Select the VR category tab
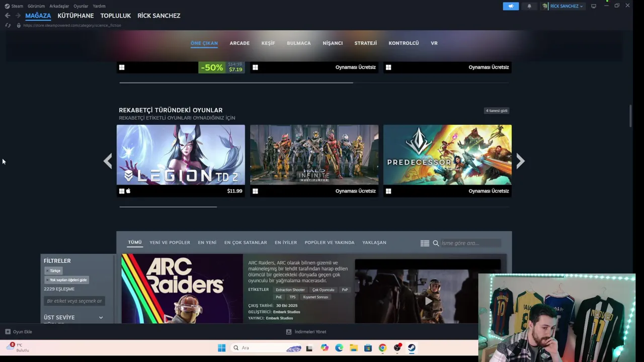The width and height of the screenshot is (644, 362). [x=434, y=43]
